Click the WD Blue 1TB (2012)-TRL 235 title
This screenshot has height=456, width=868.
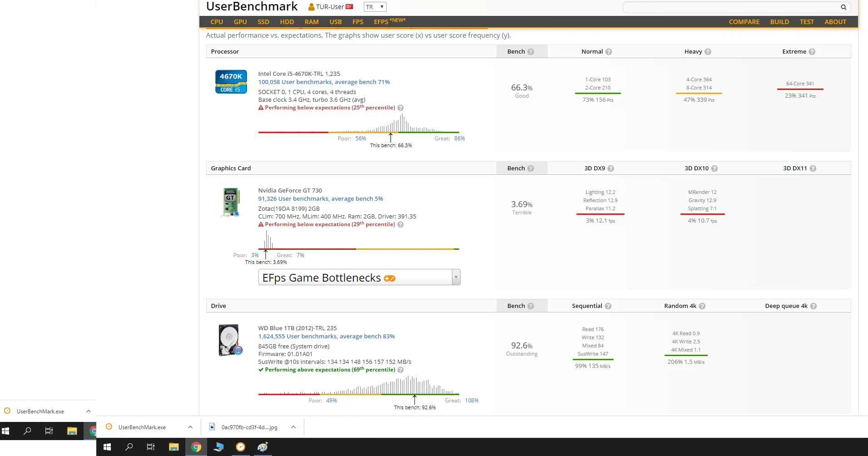click(298, 328)
